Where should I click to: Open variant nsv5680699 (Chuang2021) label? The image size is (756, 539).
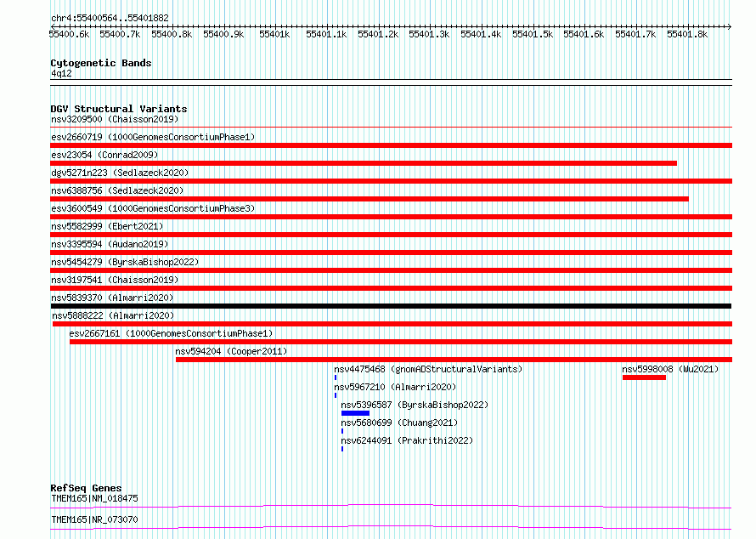[x=399, y=423]
